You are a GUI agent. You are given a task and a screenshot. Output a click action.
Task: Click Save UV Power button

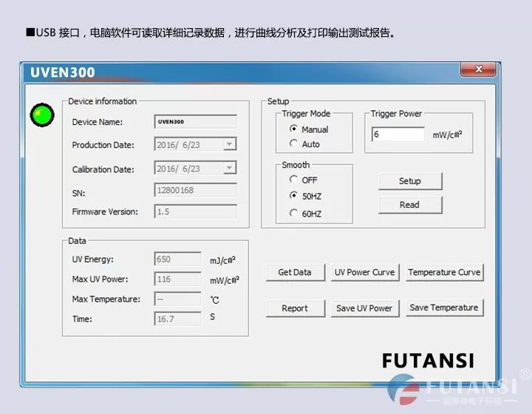[x=364, y=308]
